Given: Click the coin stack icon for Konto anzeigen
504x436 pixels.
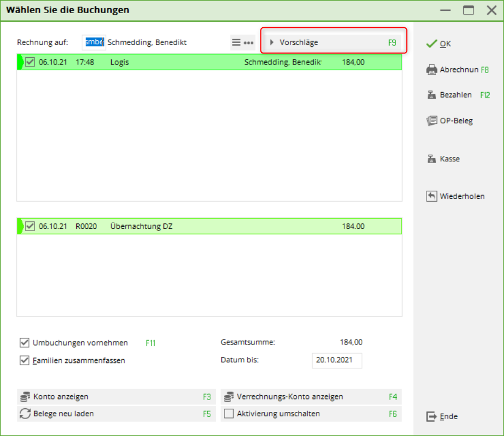Looking at the screenshot, I should (x=25, y=397).
